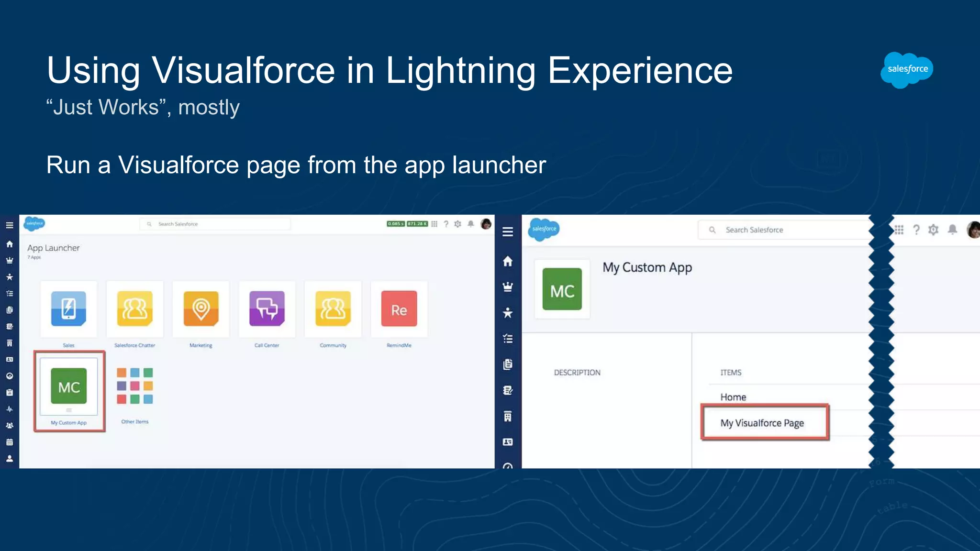
Task: Click the DESCRIPTION label
Action: click(x=577, y=373)
